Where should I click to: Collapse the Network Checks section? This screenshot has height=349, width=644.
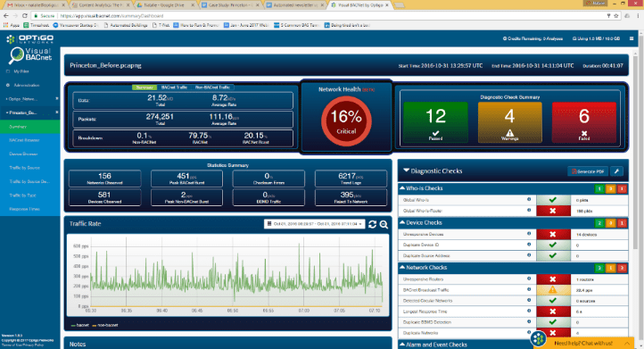tap(402, 267)
